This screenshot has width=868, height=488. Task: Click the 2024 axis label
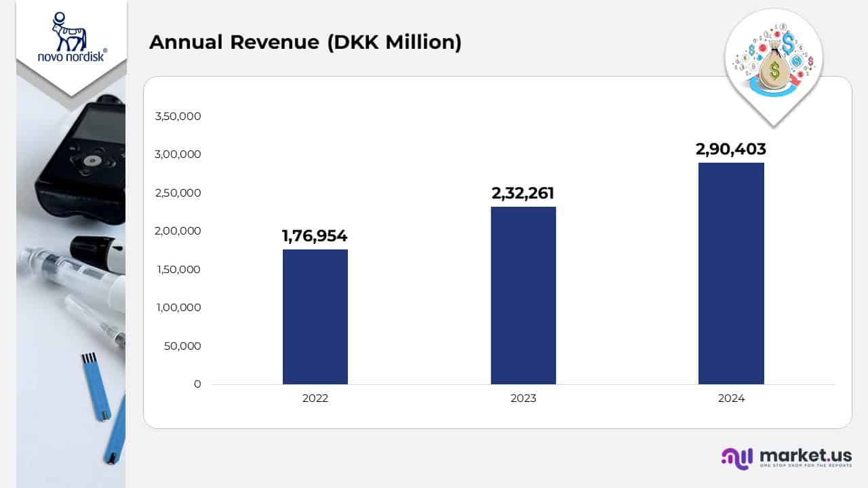731,399
